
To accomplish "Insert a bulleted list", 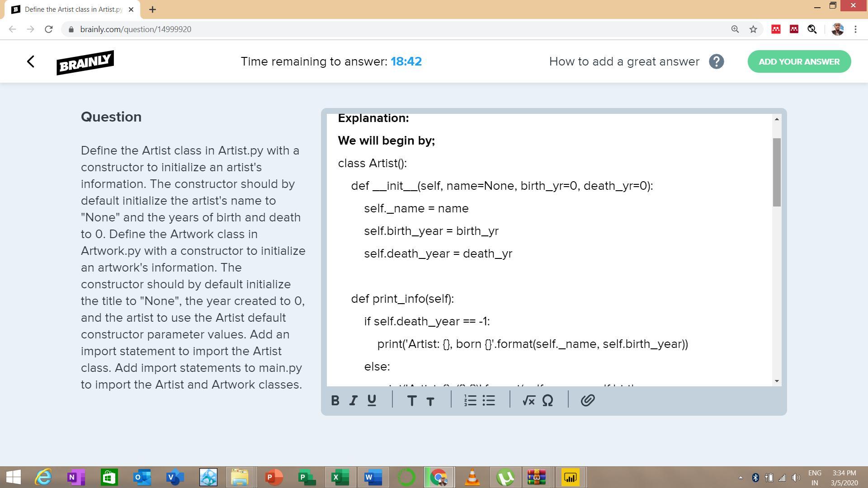I will [x=489, y=400].
